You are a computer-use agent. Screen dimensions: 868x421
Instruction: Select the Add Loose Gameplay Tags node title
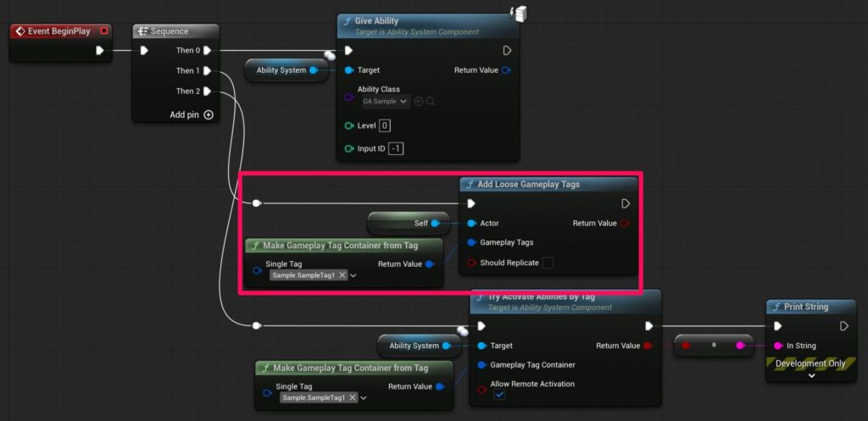pos(528,184)
